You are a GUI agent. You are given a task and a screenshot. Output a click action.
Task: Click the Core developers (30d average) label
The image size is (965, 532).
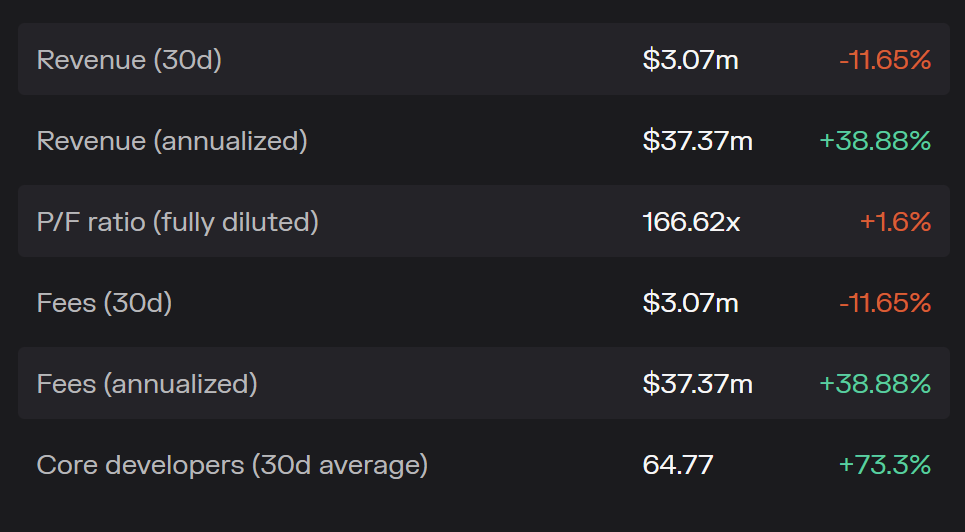pyautogui.click(x=232, y=465)
